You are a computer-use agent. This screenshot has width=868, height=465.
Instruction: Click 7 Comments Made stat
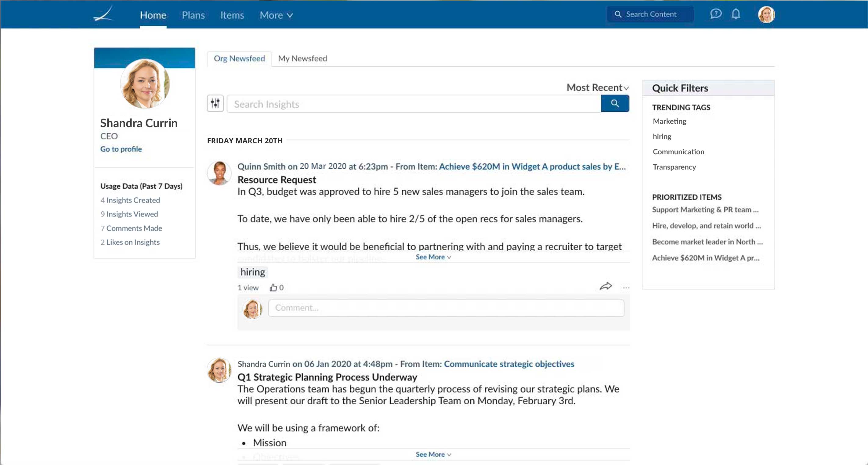[x=131, y=228]
